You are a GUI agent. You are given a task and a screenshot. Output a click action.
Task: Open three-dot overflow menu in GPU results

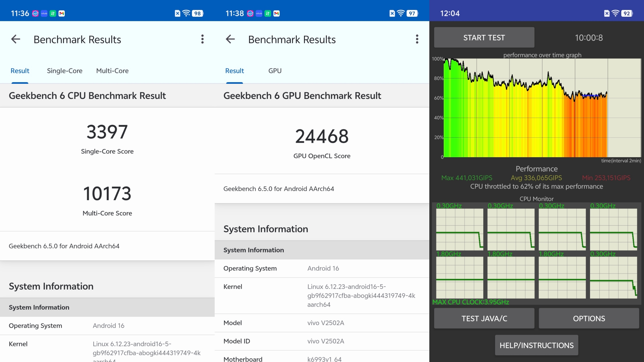(417, 39)
